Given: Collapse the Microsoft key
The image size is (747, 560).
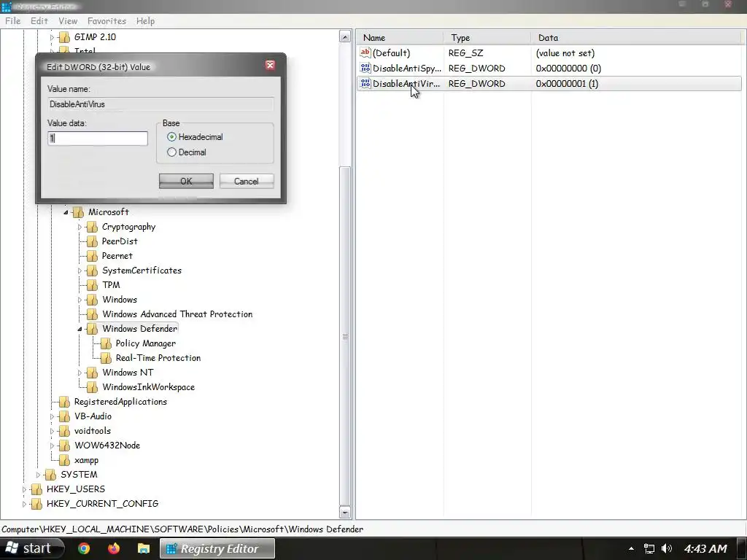Looking at the screenshot, I should [x=66, y=212].
